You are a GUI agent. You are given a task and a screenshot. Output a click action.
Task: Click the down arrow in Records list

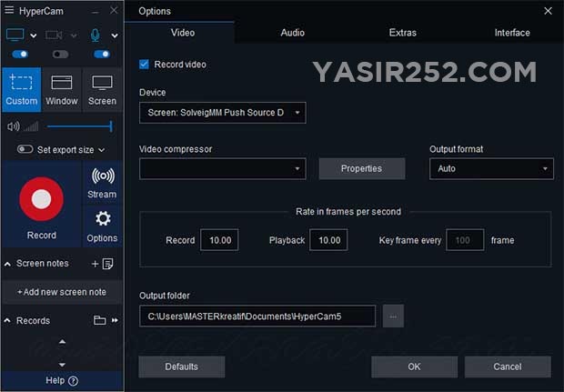click(x=62, y=365)
